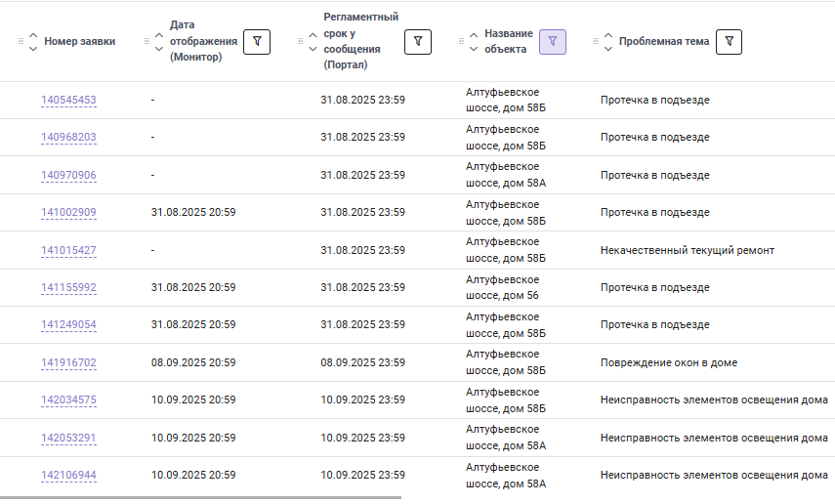Grab drag handle of Номер заявки column
The height and width of the screenshot is (504, 835).
[21, 41]
